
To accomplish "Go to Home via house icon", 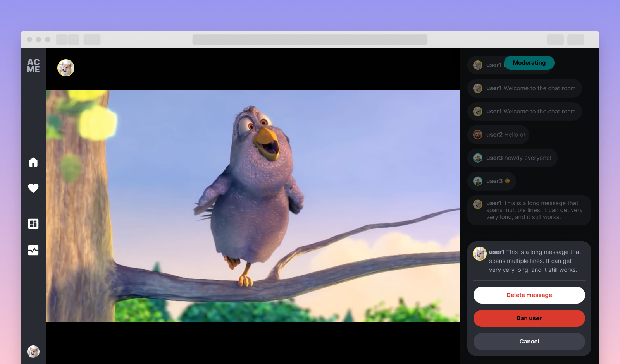I will (x=33, y=162).
